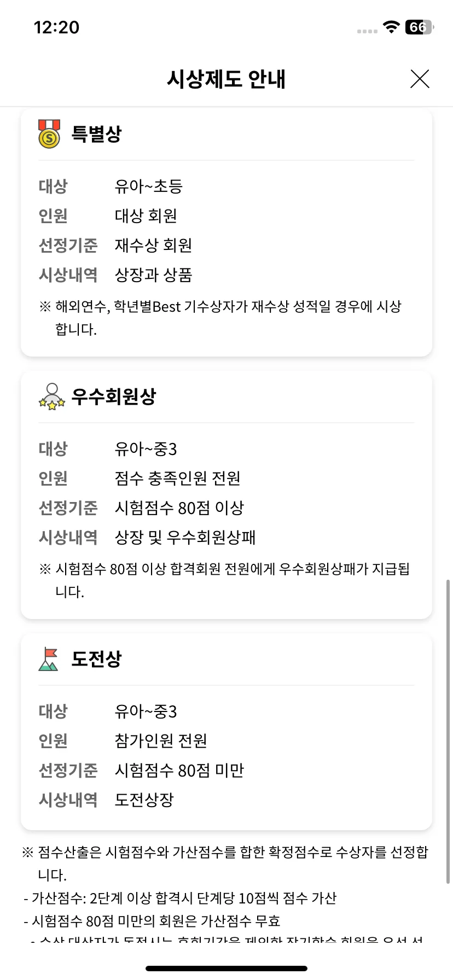Close the 시상제도 안내 page with X
Viewport: 453px width, 980px height.
(x=420, y=79)
